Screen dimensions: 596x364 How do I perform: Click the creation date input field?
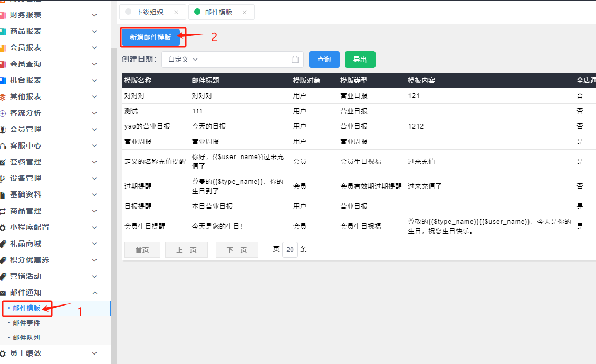tap(254, 60)
